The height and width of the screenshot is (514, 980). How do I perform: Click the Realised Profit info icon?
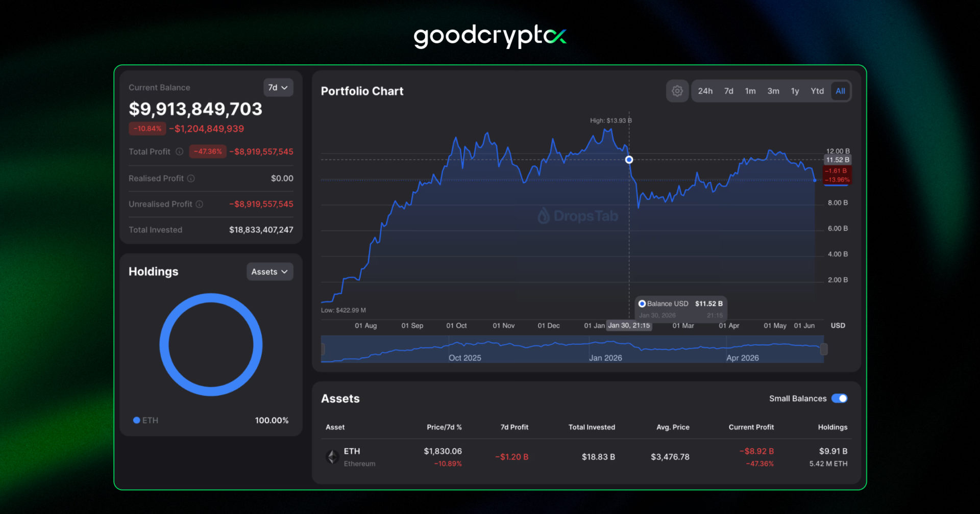(x=191, y=178)
